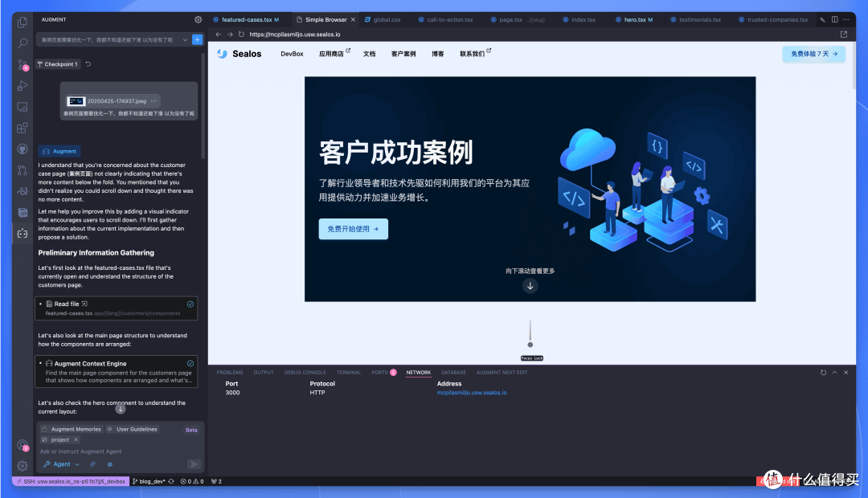Open the Extensions view
Screen dimensions: 868x498
point(23,128)
